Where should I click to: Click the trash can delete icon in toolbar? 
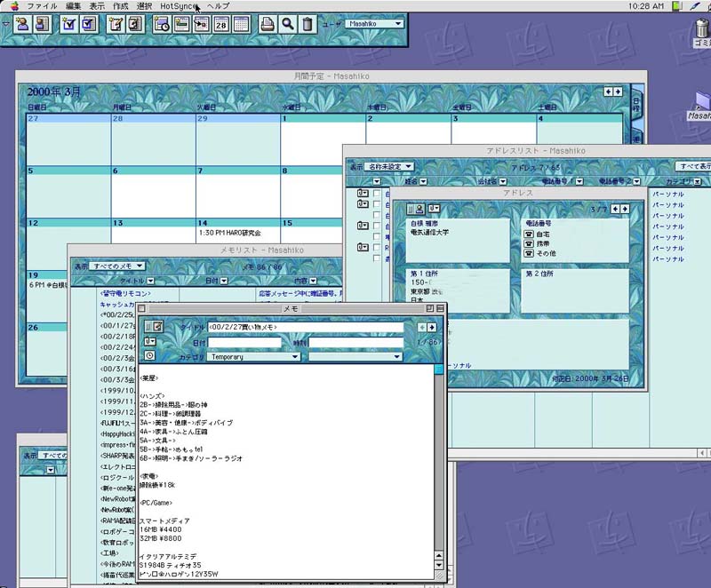308,24
